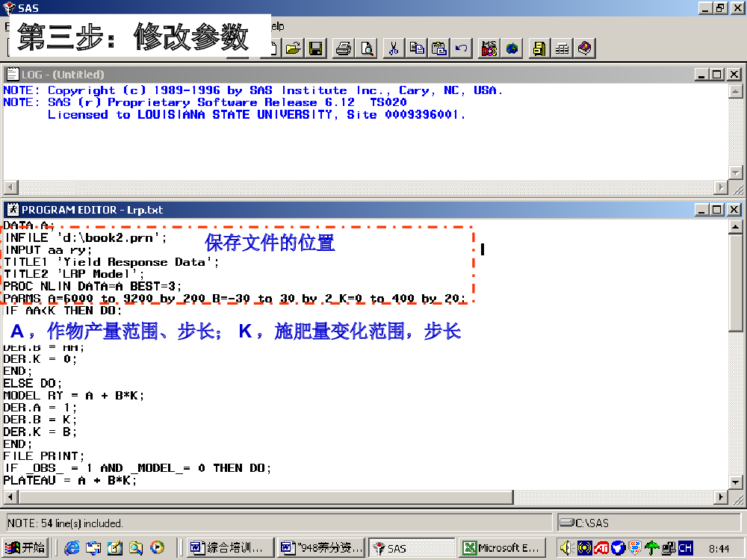747x560 pixels.
Task: Click the TITLE2 'LRP Model' line
Action: pyautogui.click(x=74, y=274)
